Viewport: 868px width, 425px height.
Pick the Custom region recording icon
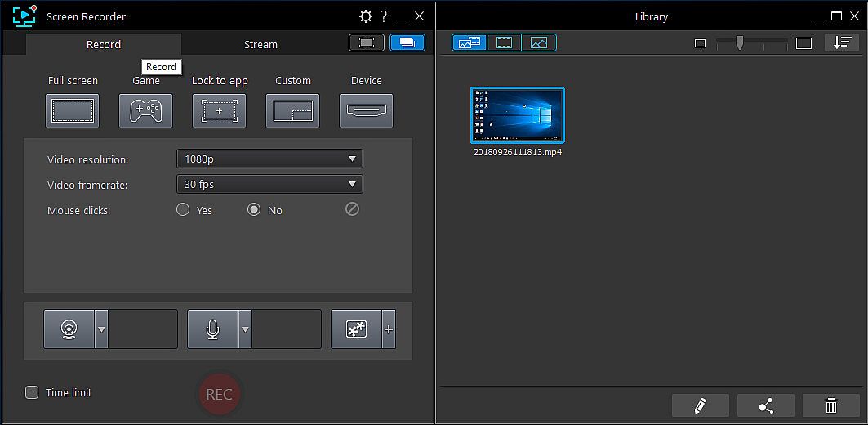[x=293, y=111]
